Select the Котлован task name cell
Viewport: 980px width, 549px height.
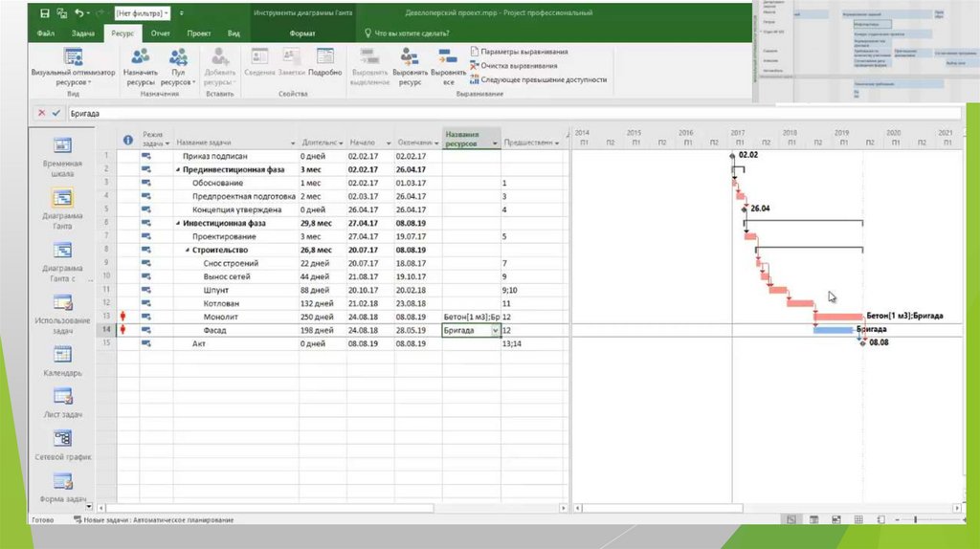tap(235, 303)
